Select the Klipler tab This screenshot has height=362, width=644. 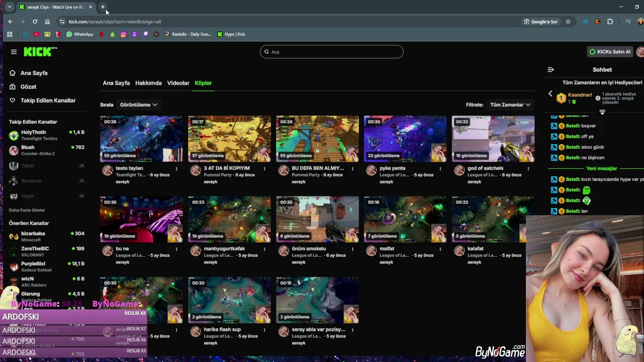pyautogui.click(x=203, y=83)
